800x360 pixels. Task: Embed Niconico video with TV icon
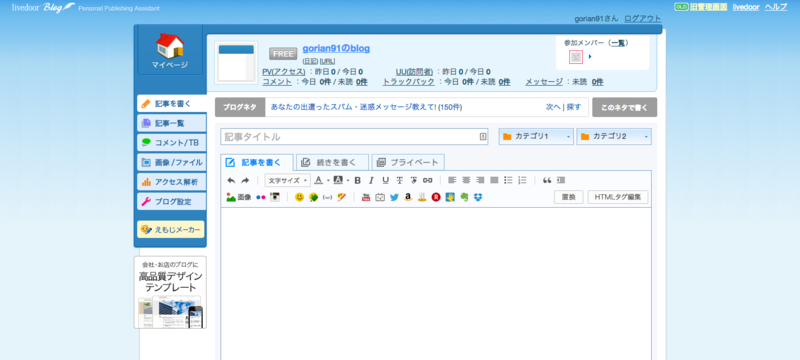pyautogui.click(x=380, y=197)
